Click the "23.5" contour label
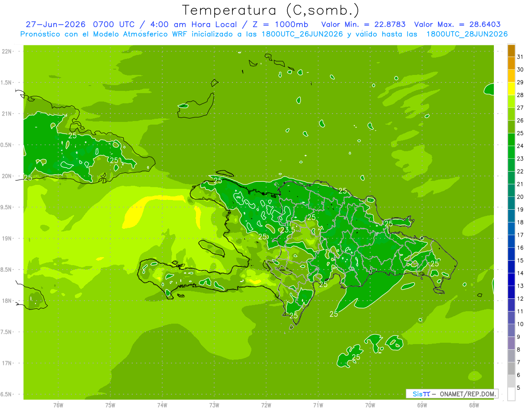 tap(288, 230)
